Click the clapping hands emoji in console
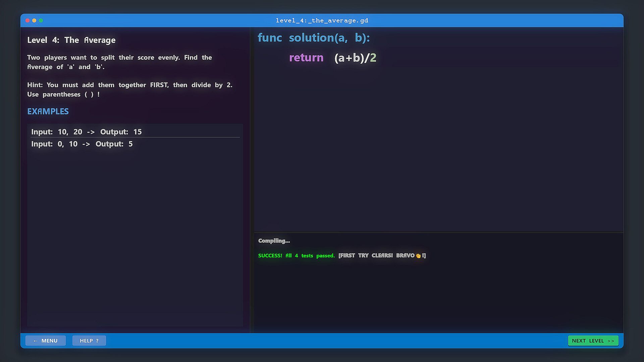The image size is (644, 362). tap(418, 256)
